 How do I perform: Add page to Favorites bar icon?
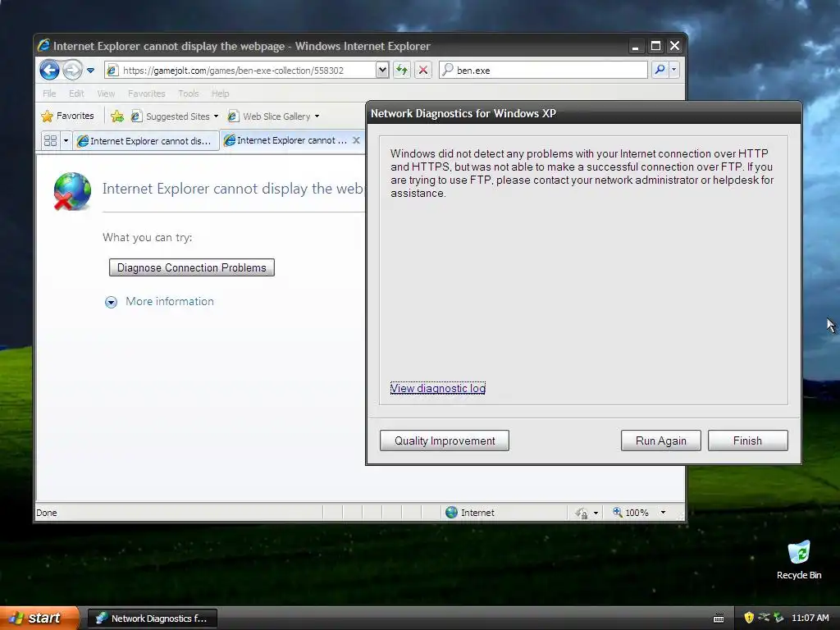click(117, 116)
